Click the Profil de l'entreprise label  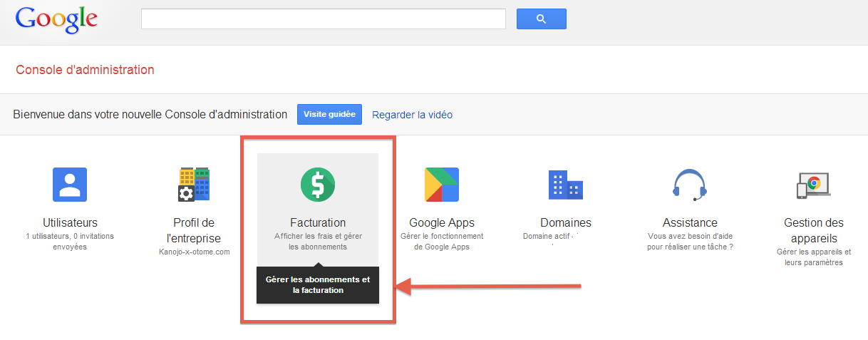click(194, 230)
